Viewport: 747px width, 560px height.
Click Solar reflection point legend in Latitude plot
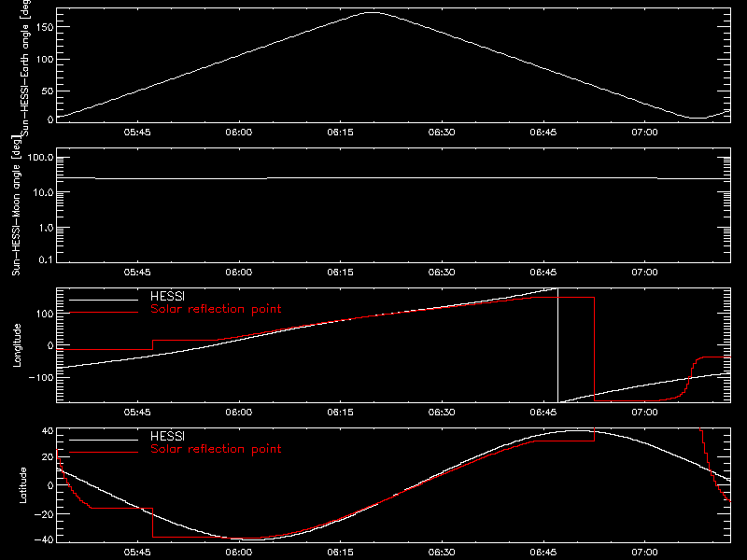pyautogui.click(x=216, y=449)
